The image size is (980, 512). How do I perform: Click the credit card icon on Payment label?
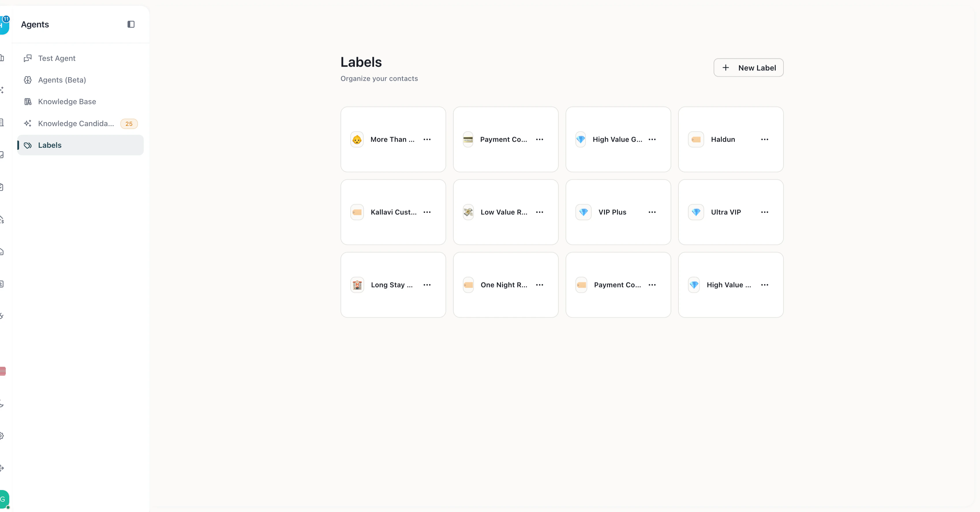(x=468, y=140)
